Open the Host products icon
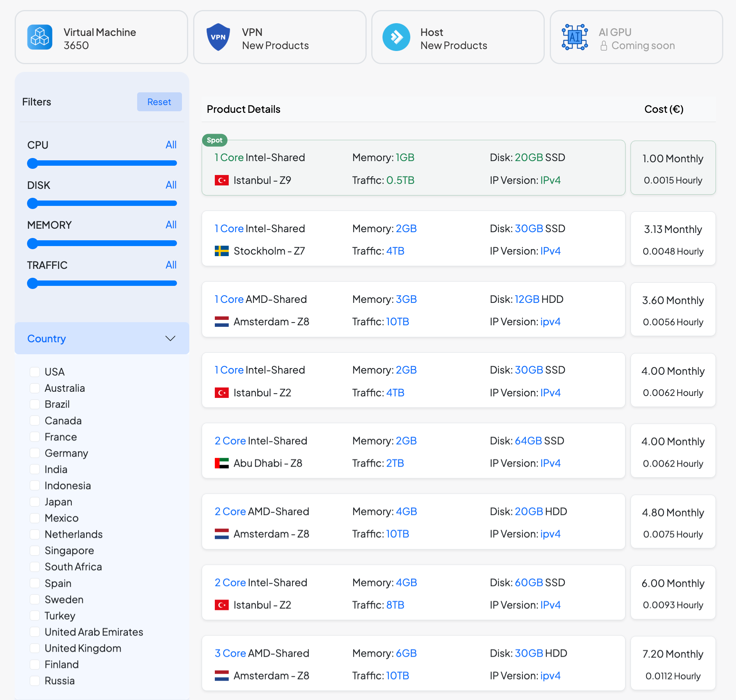The height and width of the screenshot is (700, 736). click(396, 37)
